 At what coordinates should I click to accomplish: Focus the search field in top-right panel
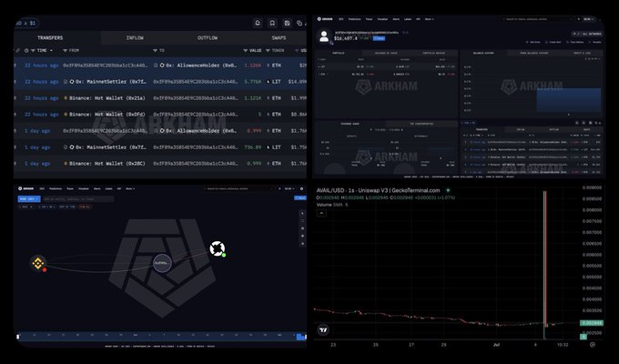[x=535, y=19]
